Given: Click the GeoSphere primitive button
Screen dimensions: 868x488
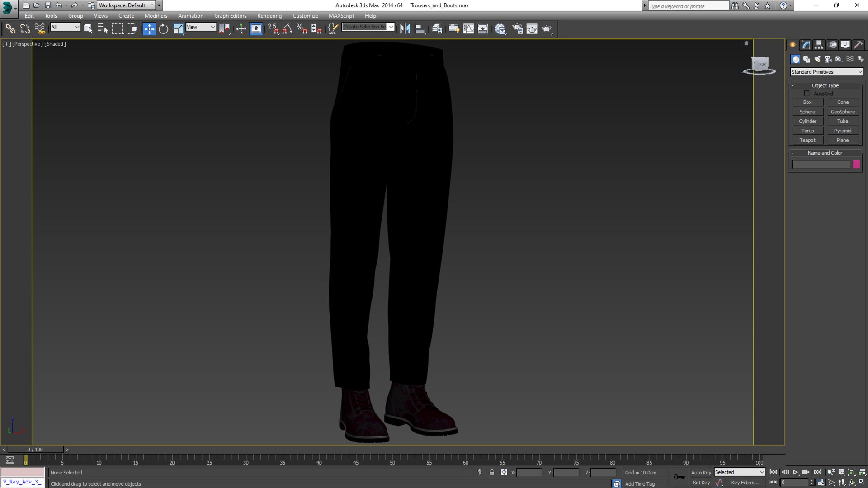Looking at the screenshot, I should point(843,112).
